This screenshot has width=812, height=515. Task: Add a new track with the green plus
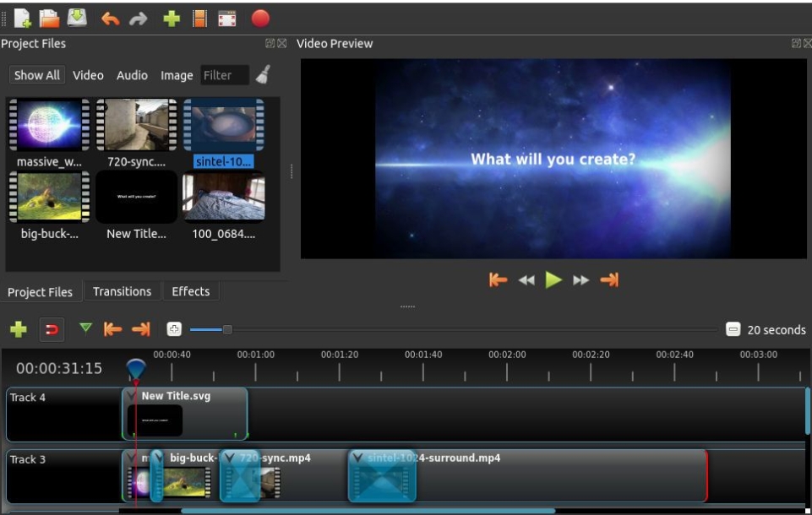tap(19, 329)
